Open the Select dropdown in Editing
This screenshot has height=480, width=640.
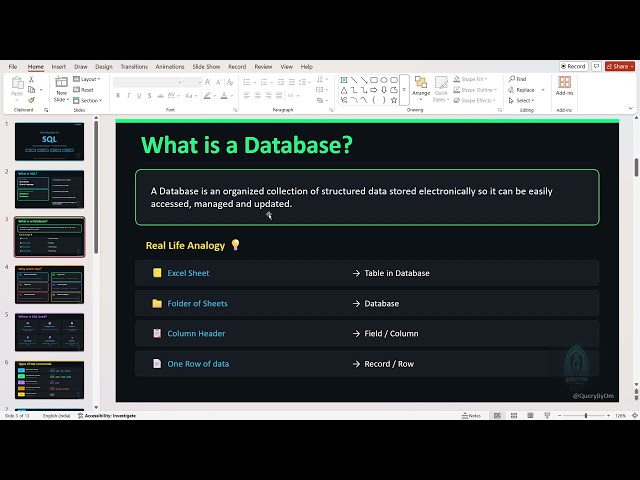(521, 100)
